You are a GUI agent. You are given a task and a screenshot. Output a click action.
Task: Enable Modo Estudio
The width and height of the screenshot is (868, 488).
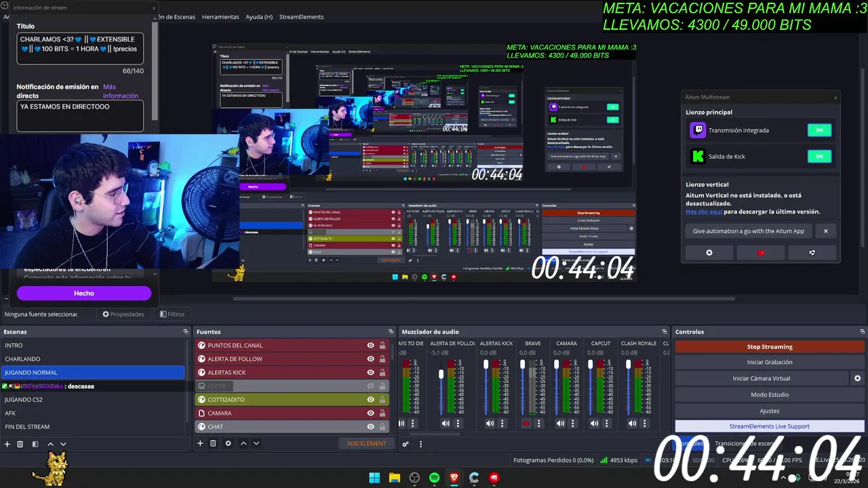[x=770, y=394]
